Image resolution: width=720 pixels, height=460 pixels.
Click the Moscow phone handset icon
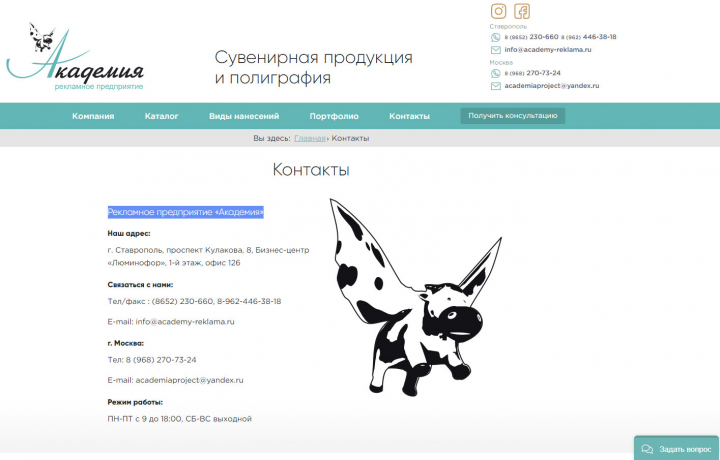pyautogui.click(x=495, y=73)
